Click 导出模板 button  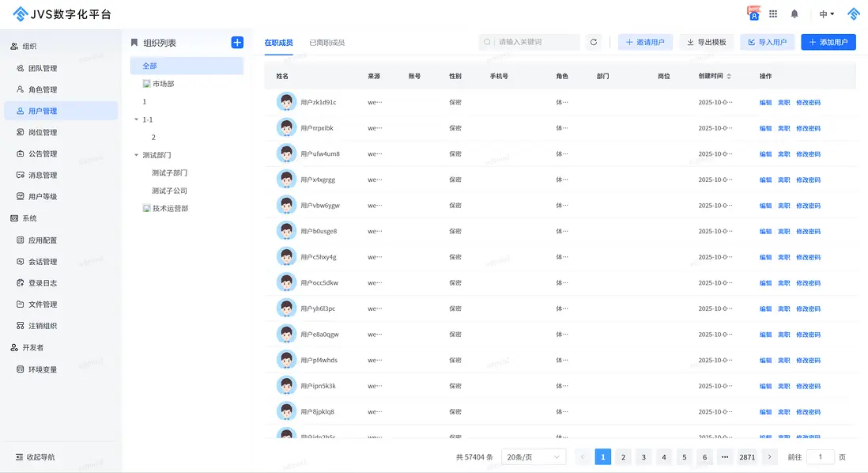707,42
